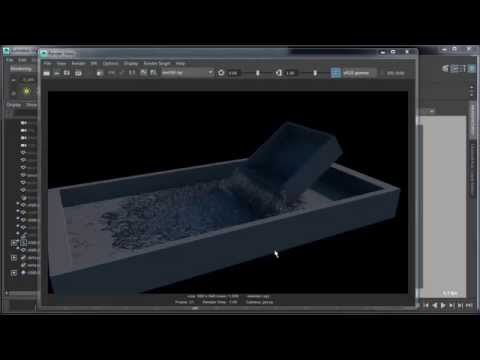Open the Help menu in Render View

(180, 63)
